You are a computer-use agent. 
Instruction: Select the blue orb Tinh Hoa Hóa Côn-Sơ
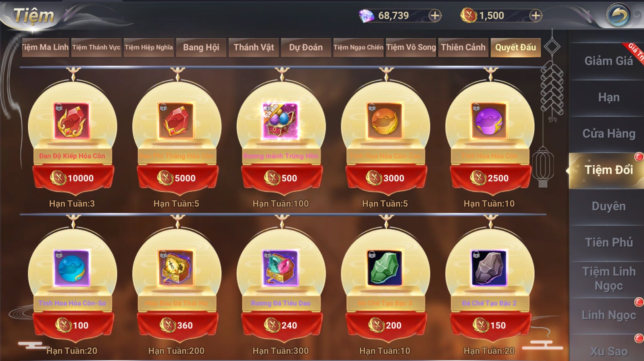click(x=72, y=268)
